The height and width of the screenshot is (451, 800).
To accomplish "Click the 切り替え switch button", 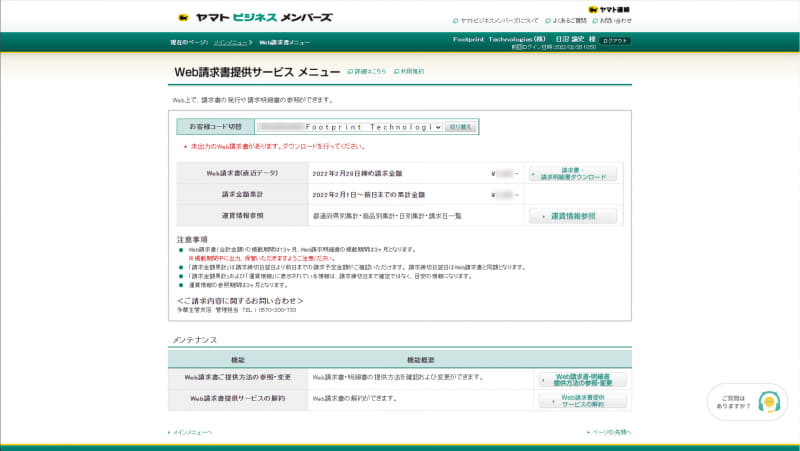I will coord(461,127).
